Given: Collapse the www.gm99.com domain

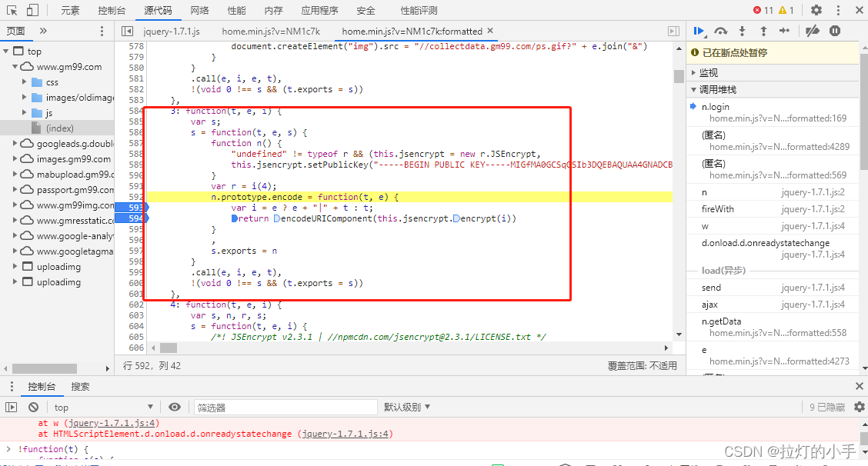Looking at the screenshot, I should click(x=15, y=67).
